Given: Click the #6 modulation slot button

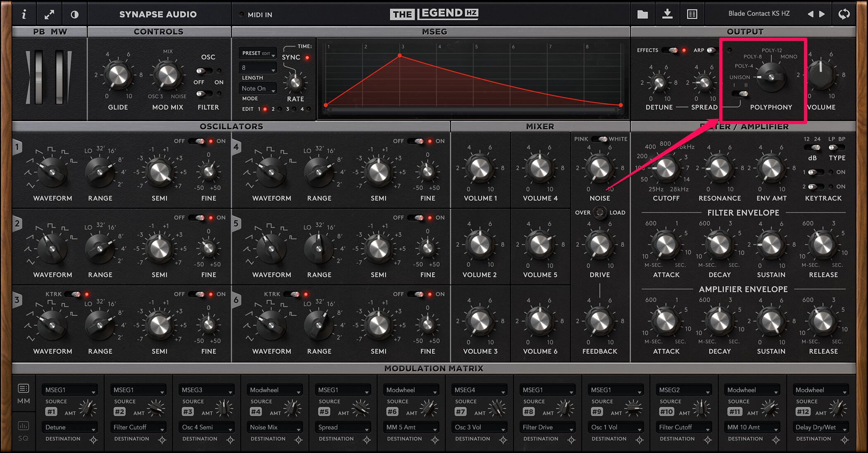Looking at the screenshot, I should [x=392, y=412].
